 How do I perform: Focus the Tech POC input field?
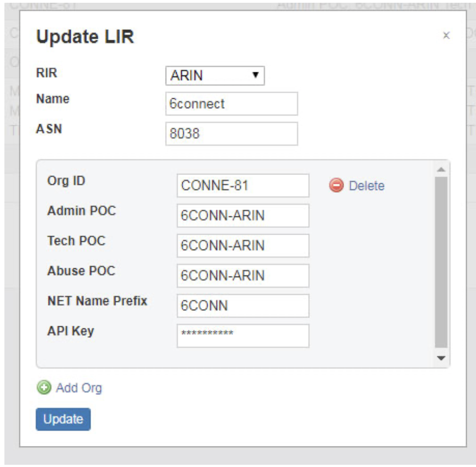pos(243,246)
